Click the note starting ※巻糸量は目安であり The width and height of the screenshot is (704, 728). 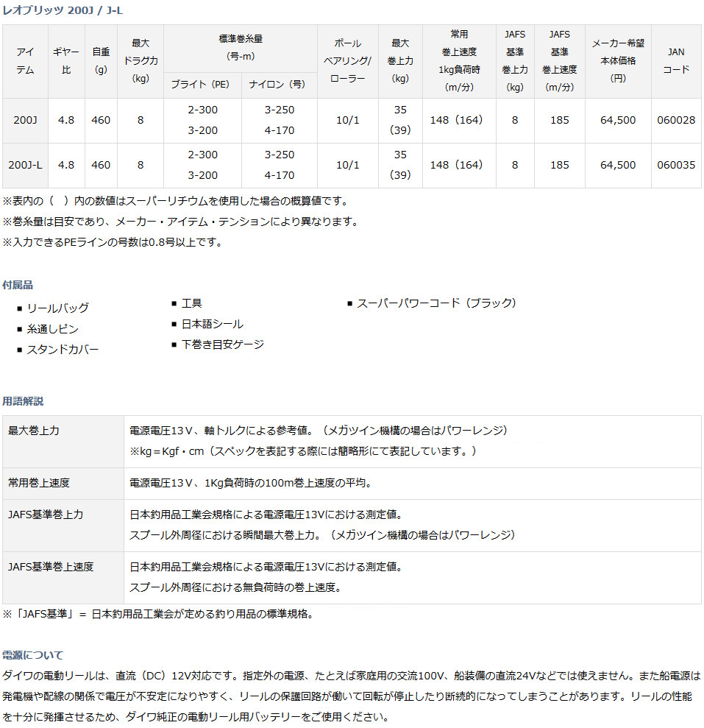tap(182, 222)
